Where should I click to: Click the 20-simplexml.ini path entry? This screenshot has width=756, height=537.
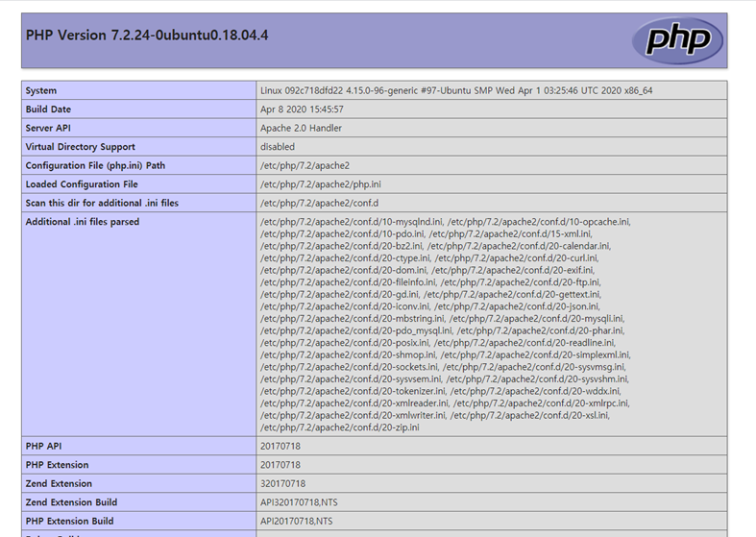[535, 354]
